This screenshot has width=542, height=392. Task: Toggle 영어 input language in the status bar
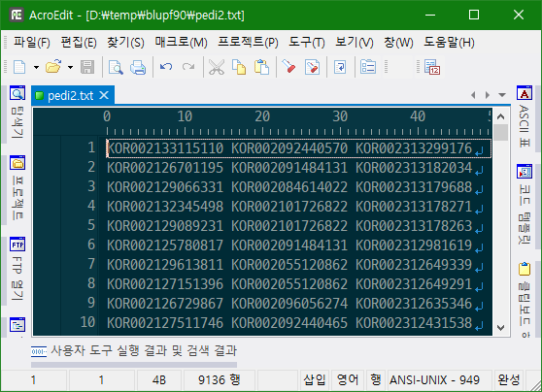coord(348,380)
